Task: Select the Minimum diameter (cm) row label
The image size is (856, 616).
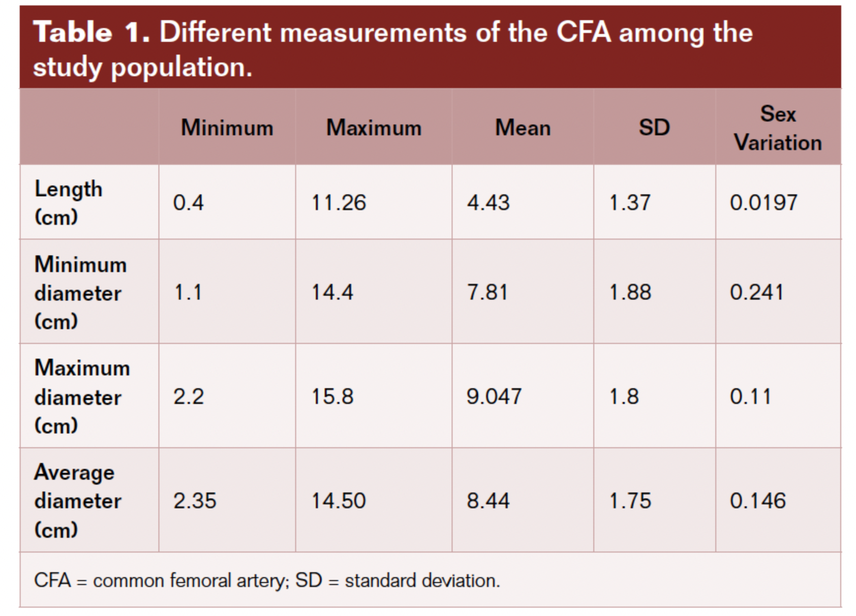Action: tap(80, 293)
